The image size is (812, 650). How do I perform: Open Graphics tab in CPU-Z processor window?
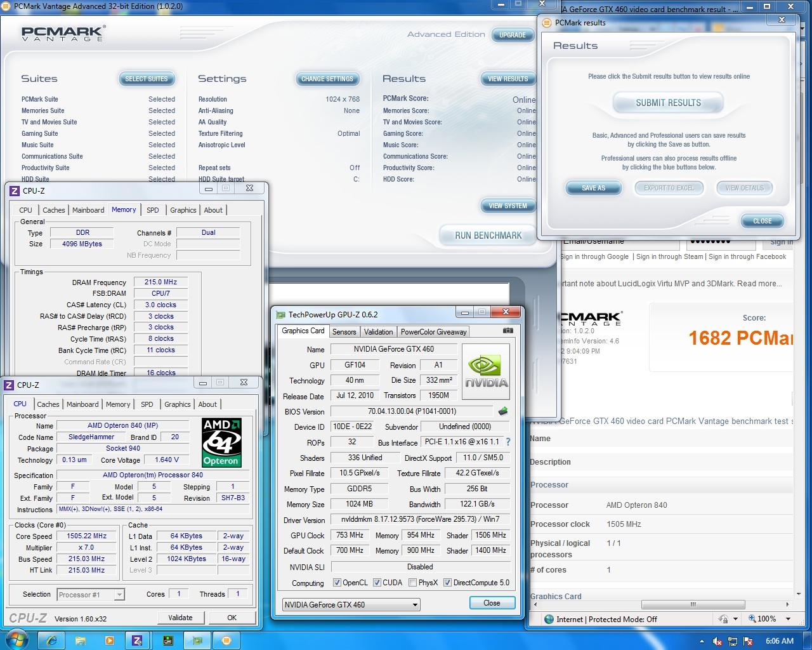(178, 404)
